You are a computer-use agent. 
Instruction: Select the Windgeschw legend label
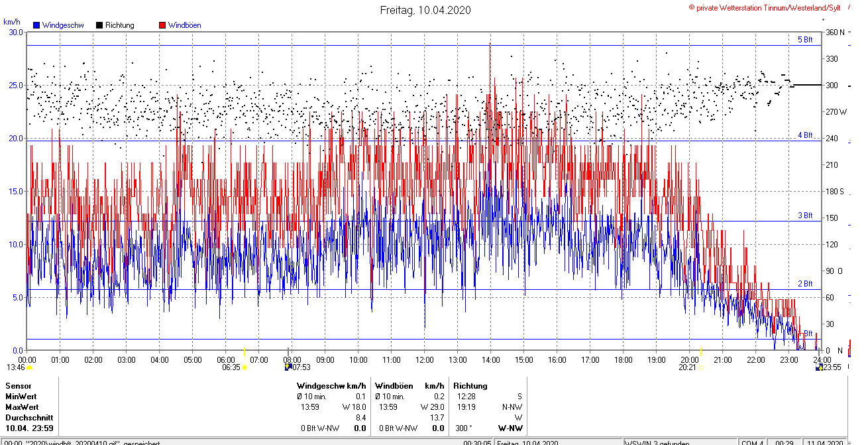62,25
